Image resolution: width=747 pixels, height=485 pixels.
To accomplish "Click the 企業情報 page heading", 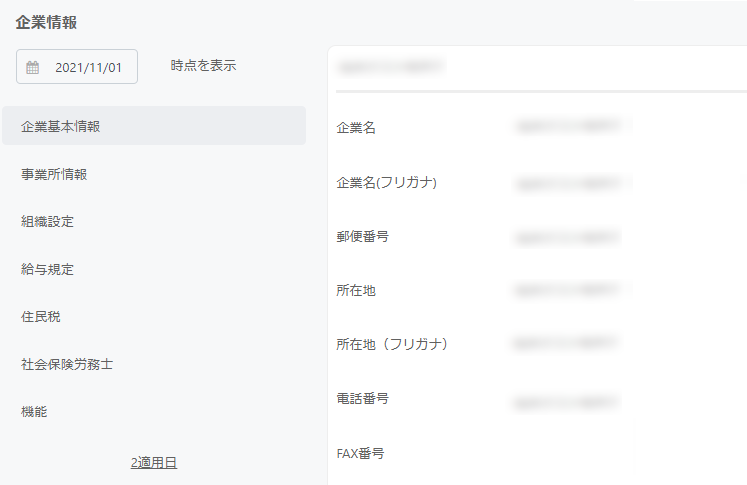I will (x=46, y=22).
